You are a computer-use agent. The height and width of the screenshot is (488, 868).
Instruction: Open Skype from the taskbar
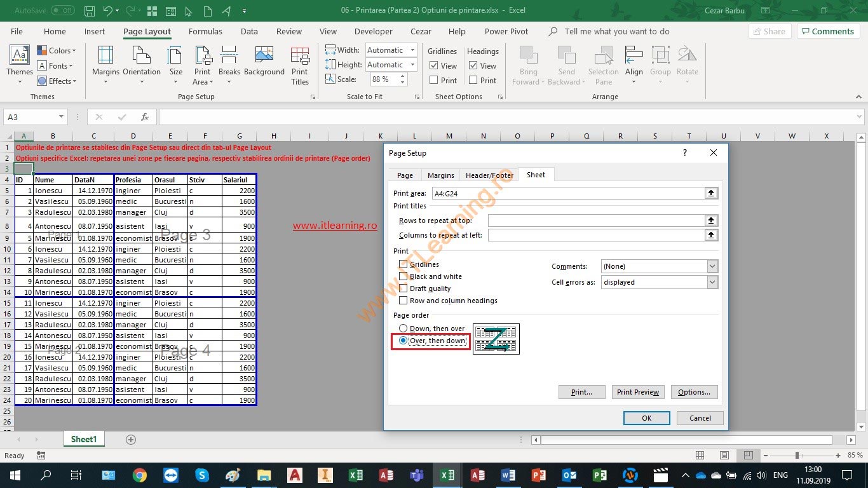click(x=202, y=475)
